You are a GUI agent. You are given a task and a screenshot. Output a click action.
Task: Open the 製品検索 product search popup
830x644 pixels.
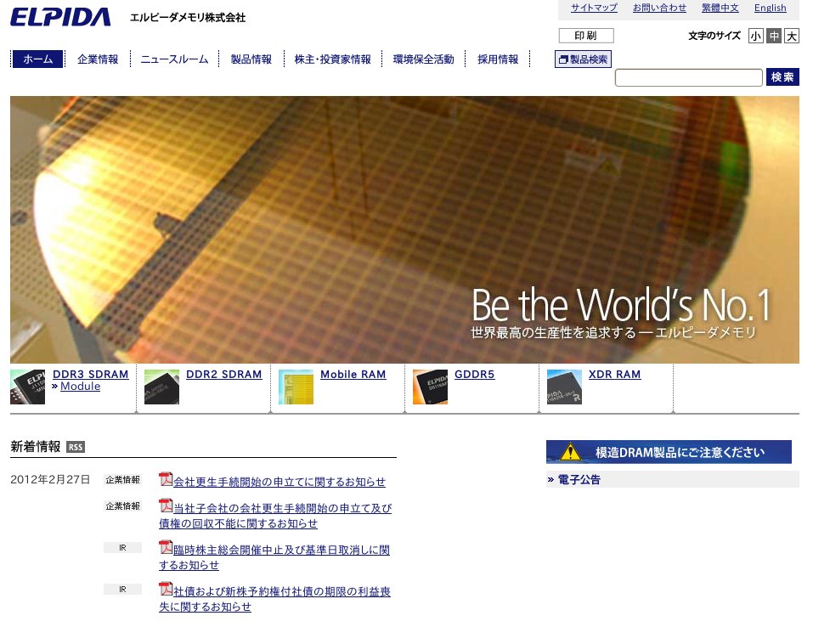coord(583,59)
